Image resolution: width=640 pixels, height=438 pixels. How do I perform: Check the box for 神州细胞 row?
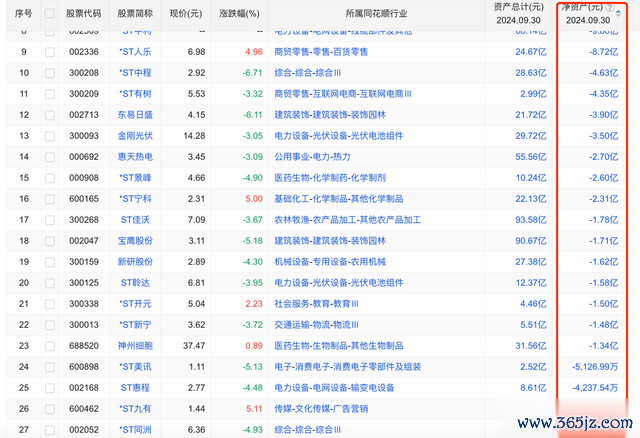coord(51,345)
